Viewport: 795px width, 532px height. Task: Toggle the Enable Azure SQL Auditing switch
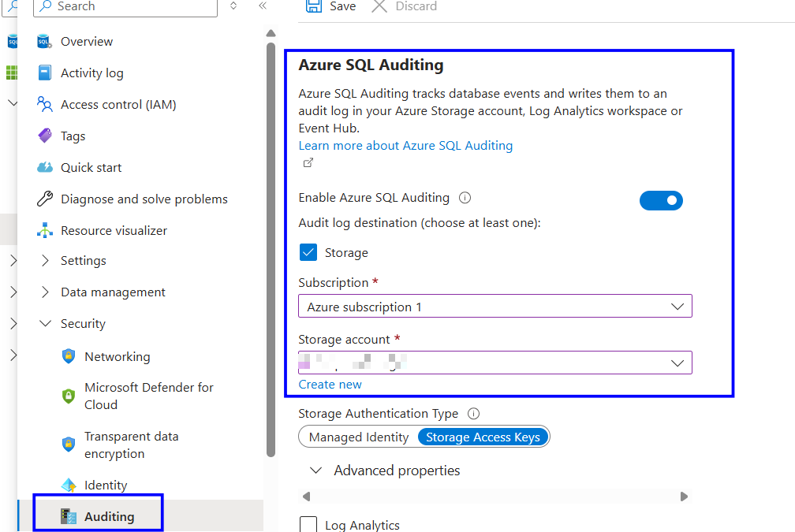click(x=661, y=201)
